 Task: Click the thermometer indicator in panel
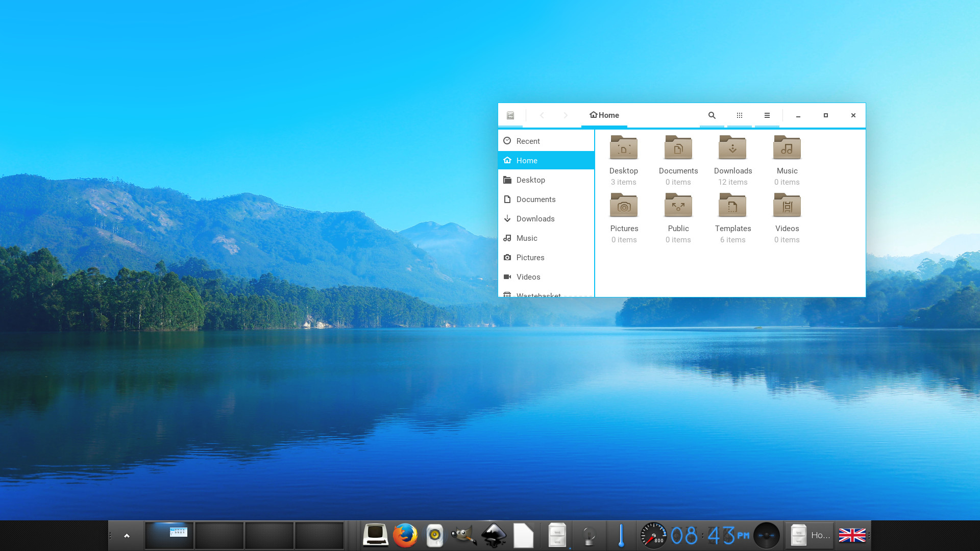(621, 536)
